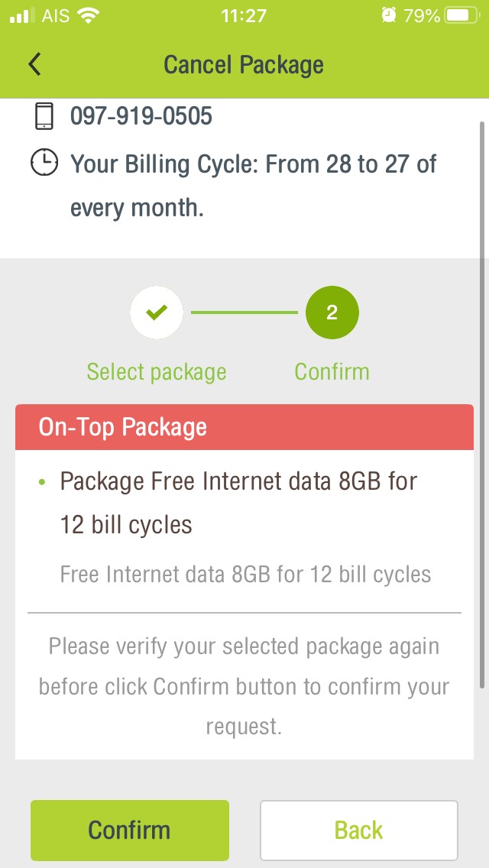Viewport: 489px width, 868px height.
Task: Tap the green checkmark step circle
Action: coord(157,313)
